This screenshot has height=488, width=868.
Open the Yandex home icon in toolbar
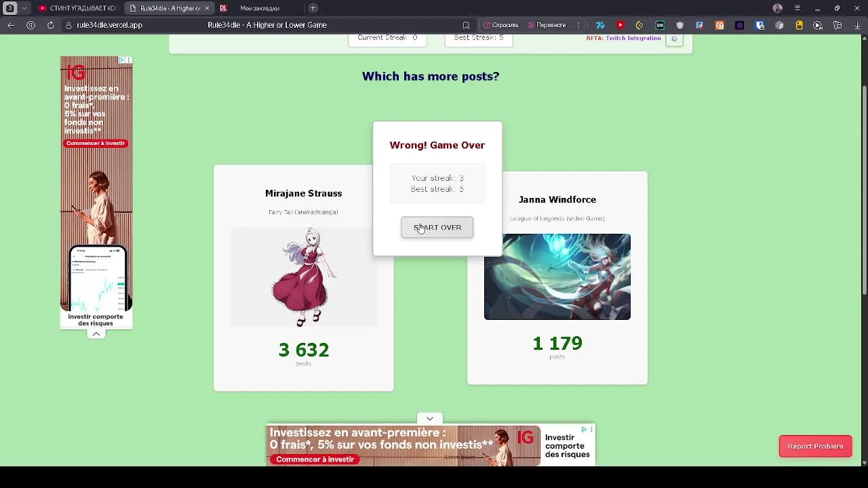31,25
